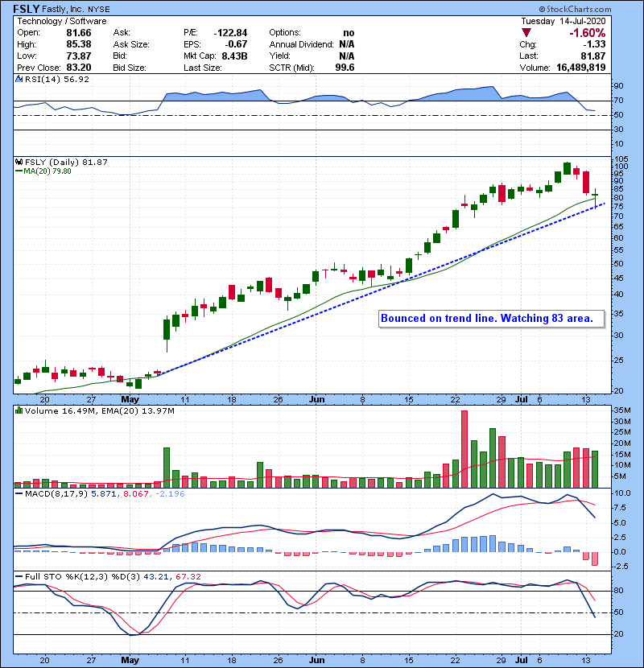Click the Last price 81.87 in the header

593,56
